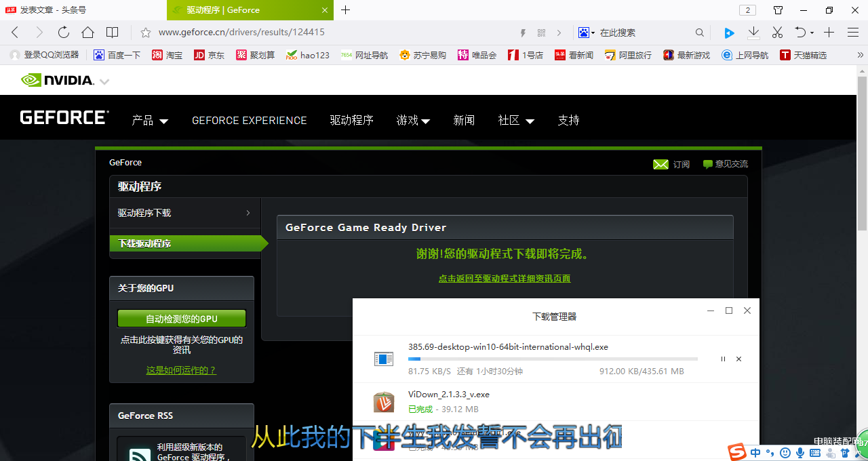Viewport: 868px width, 461px height.
Task: Click the 385.69 driver exe file icon
Action: click(x=384, y=359)
